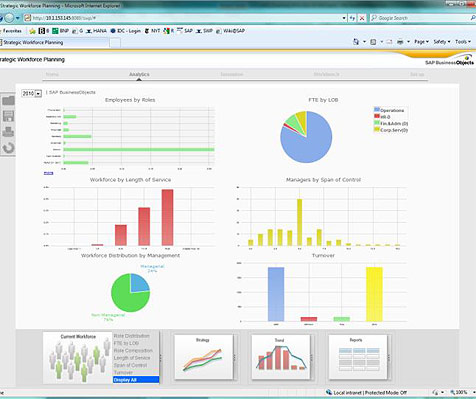Select the Analytics navigation tab
Screen dimensions: 476x399
pos(139,74)
